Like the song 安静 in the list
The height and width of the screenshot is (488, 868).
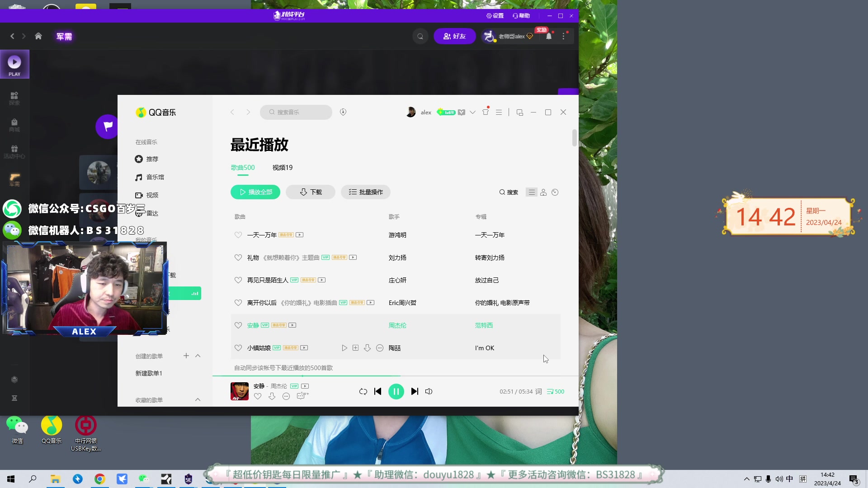238,325
